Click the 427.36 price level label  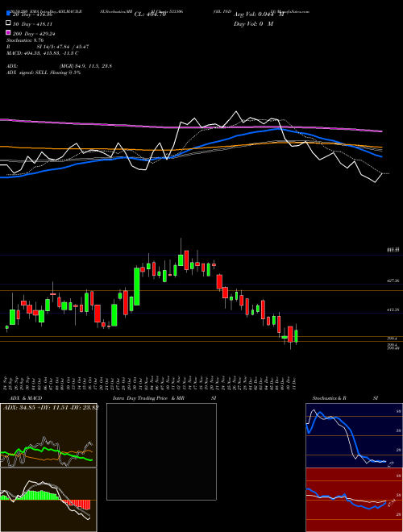point(393,281)
